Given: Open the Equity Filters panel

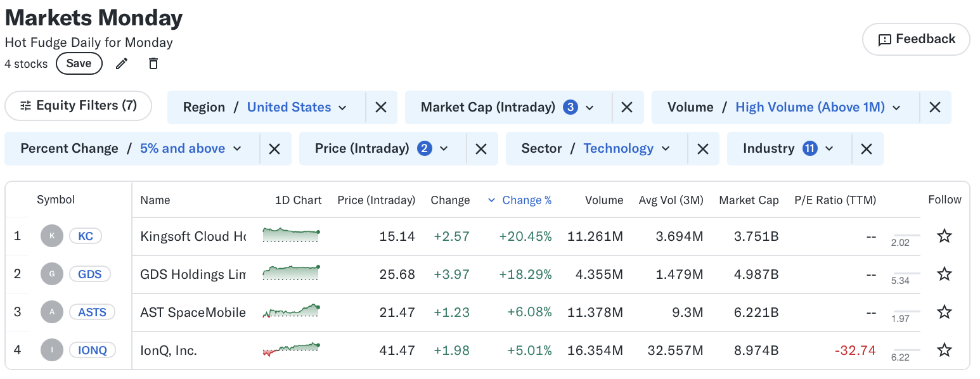Looking at the screenshot, I should [77, 106].
